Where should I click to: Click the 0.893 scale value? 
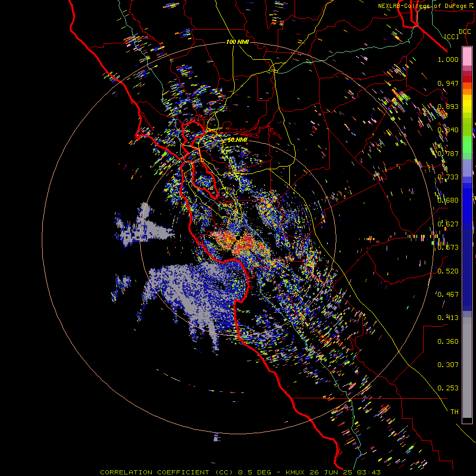point(448,106)
